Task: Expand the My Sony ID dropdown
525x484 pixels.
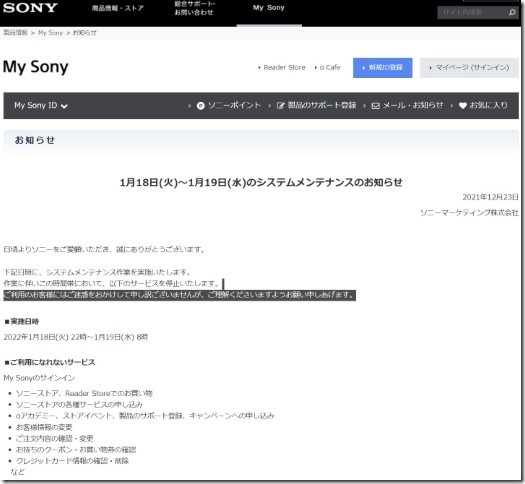Action: tap(41, 105)
